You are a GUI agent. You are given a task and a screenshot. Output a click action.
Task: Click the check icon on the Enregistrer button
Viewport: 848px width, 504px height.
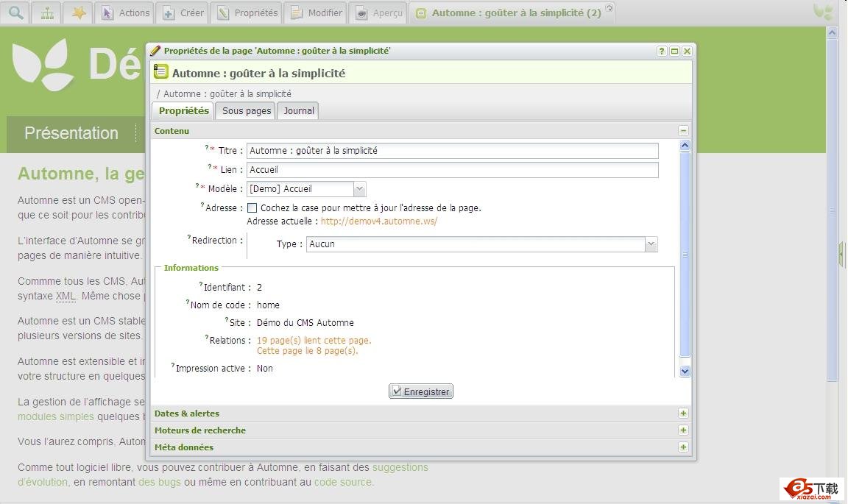397,391
